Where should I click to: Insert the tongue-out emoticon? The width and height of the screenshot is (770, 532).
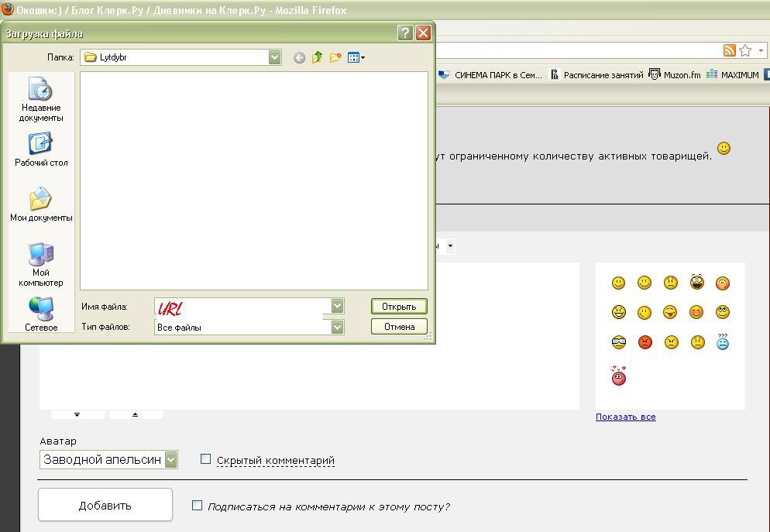[670, 312]
